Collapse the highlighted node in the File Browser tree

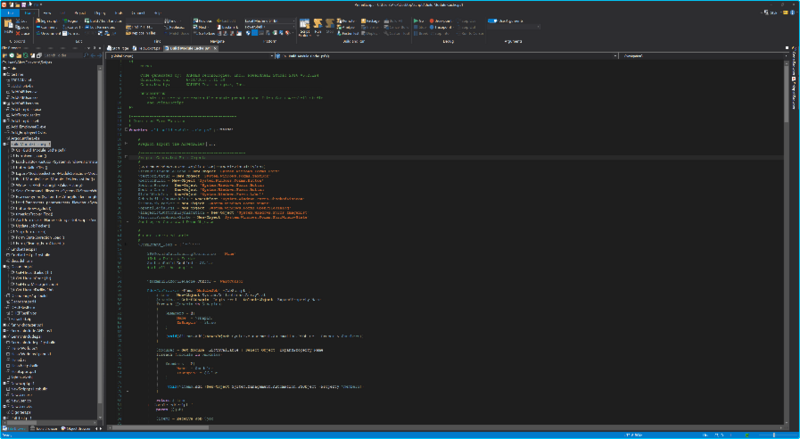click(x=5, y=144)
